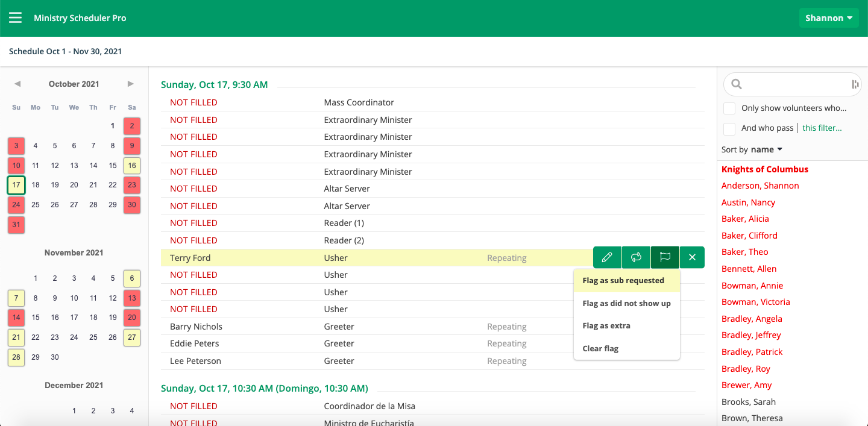The image size is (868, 426).
Task: Open the Shannon user dropdown
Action: (x=828, y=18)
